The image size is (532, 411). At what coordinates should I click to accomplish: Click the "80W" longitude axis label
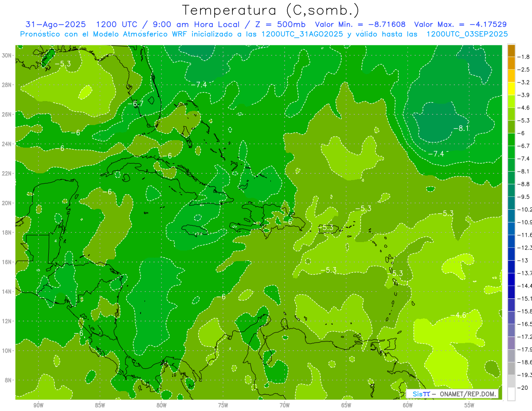click(161, 406)
